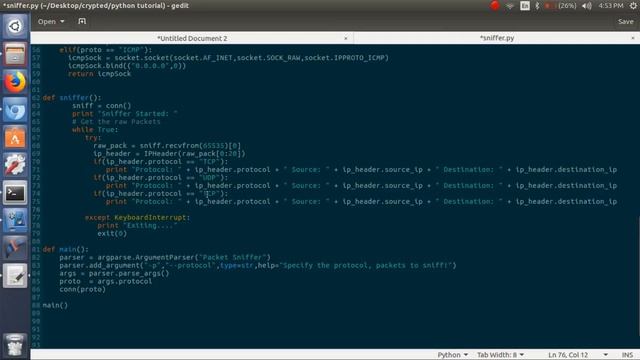Click the 'icmpSock.bind' line
Screen dimensions: 640x360
point(127,66)
